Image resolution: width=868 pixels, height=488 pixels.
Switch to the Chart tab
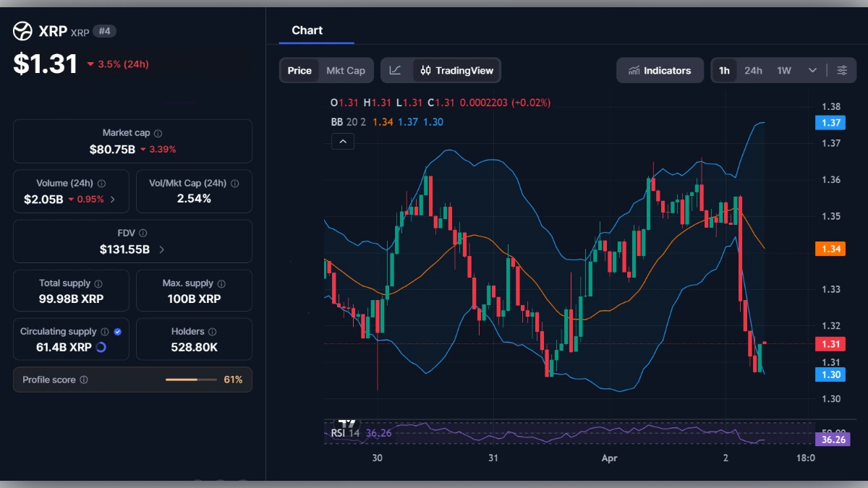tap(307, 30)
